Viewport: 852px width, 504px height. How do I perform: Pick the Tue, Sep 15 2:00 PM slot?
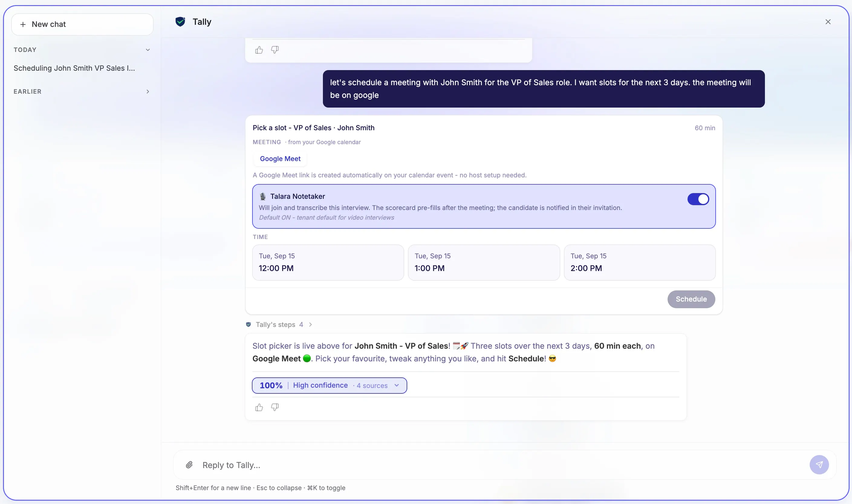click(639, 263)
